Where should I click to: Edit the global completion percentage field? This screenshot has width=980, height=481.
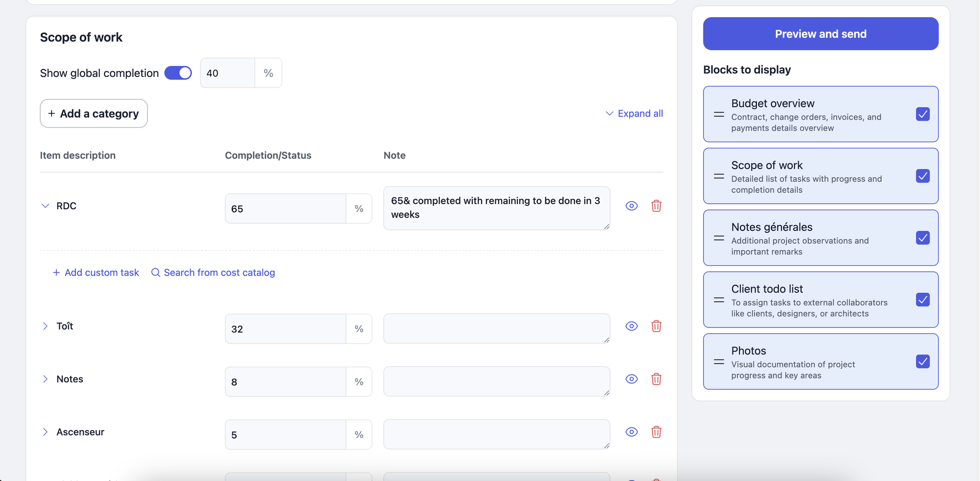[x=227, y=73]
